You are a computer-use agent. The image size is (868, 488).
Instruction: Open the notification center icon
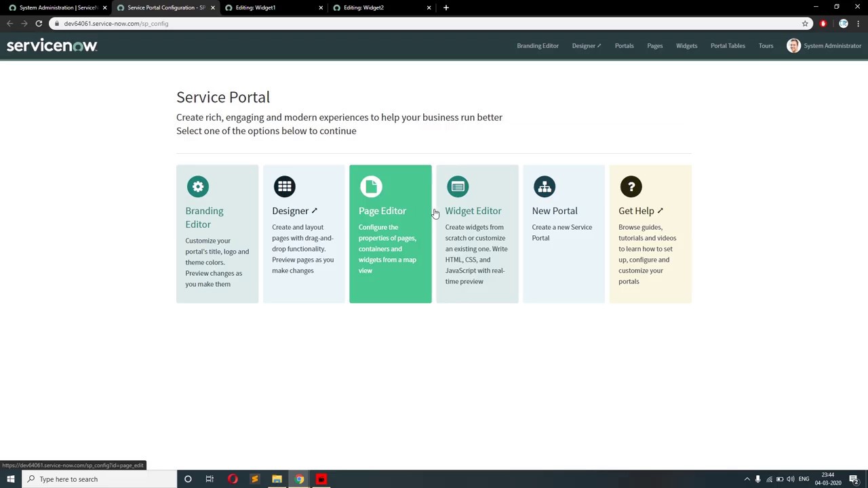click(854, 479)
